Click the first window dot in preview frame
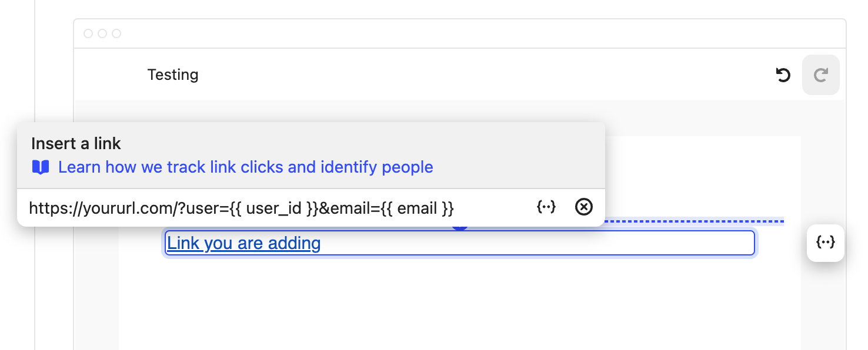The height and width of the screenshot is (350, 868). 88,33
